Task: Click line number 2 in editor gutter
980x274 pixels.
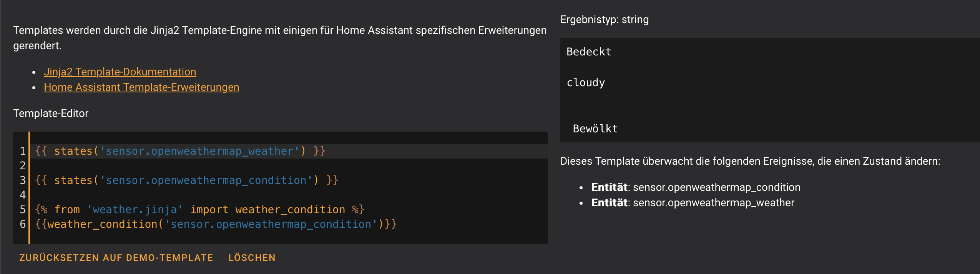Action: 23,166
